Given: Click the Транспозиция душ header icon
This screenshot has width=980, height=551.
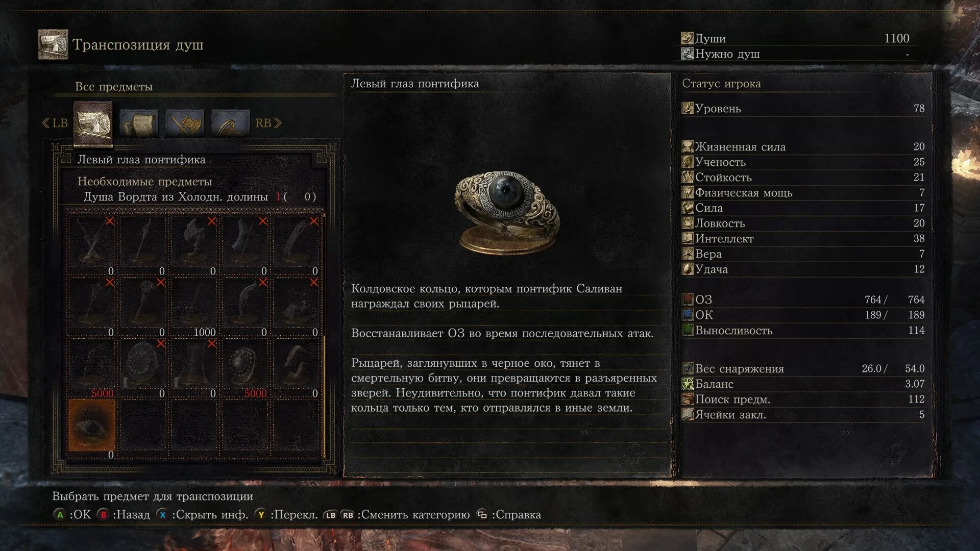Looking at the screenshot, I should 53,44.
